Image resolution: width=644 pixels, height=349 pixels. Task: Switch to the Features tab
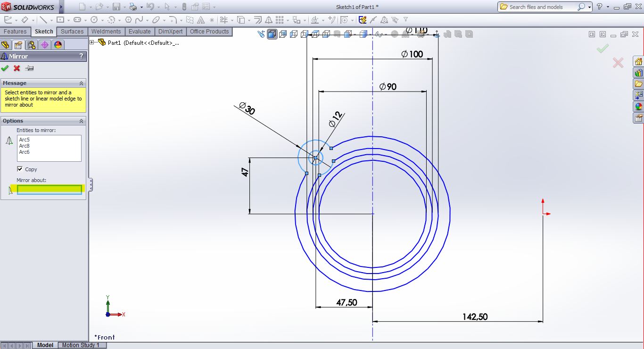click(x=15, y=32)
